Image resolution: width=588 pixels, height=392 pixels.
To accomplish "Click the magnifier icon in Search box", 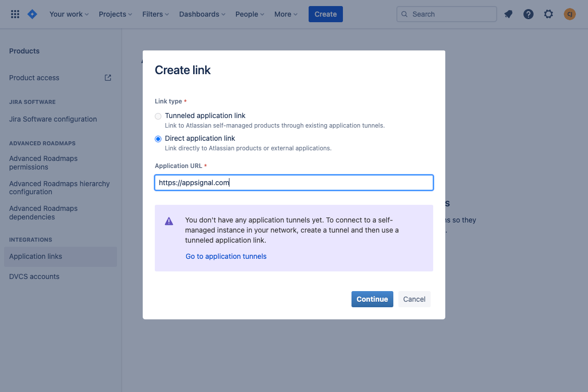I will pyautogui.click(x=404, y=14).
